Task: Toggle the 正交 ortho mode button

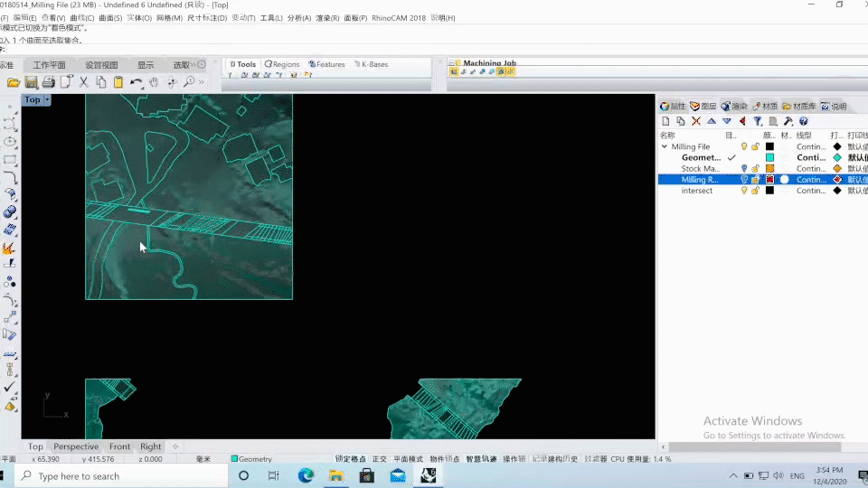Action: [380, 459]
